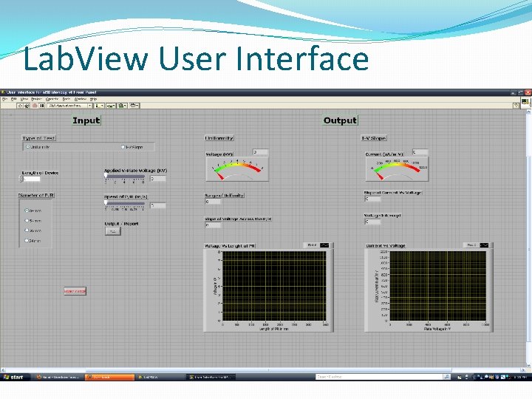Click the Slope of Current Vs Voltage field
Screen dimensions: 532x399
[372, 199]
